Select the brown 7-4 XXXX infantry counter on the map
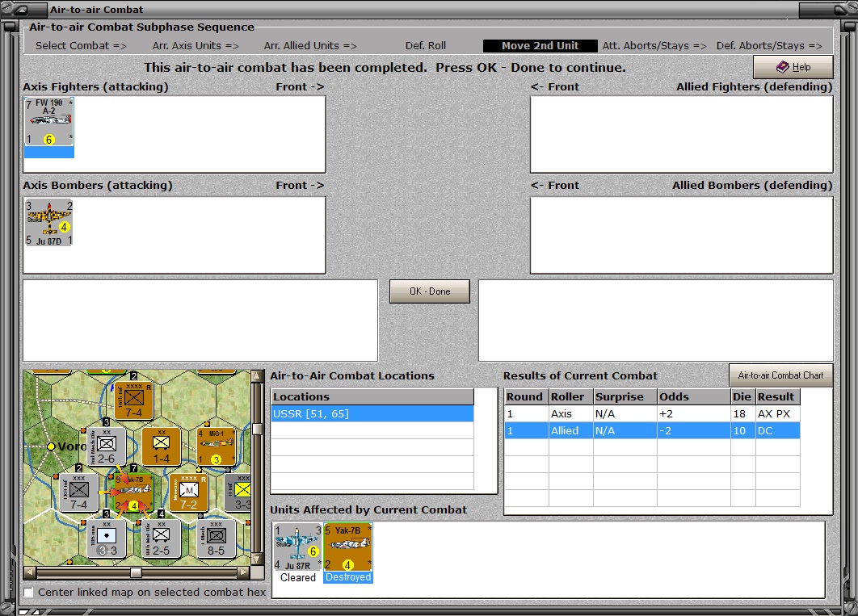This screenshot has width=858, height=616. [133, 400]
